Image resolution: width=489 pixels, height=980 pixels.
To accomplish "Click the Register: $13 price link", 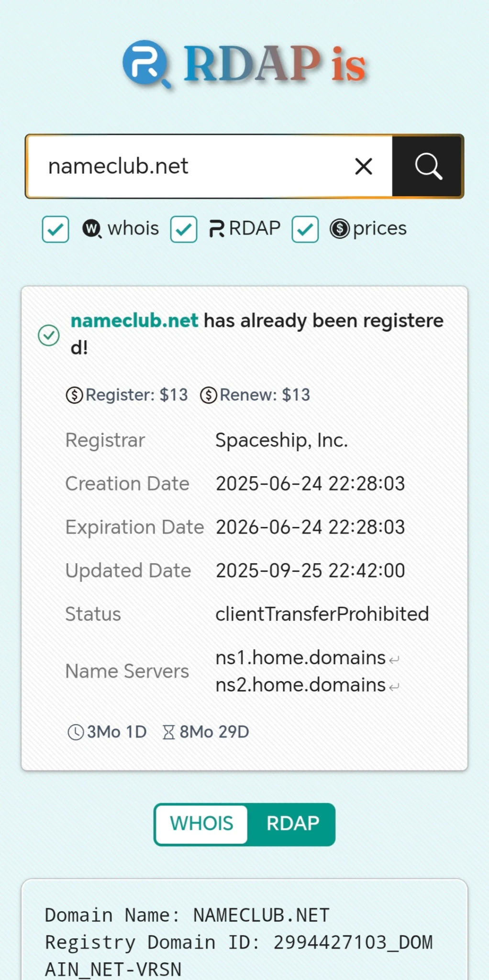I will 127,395.
